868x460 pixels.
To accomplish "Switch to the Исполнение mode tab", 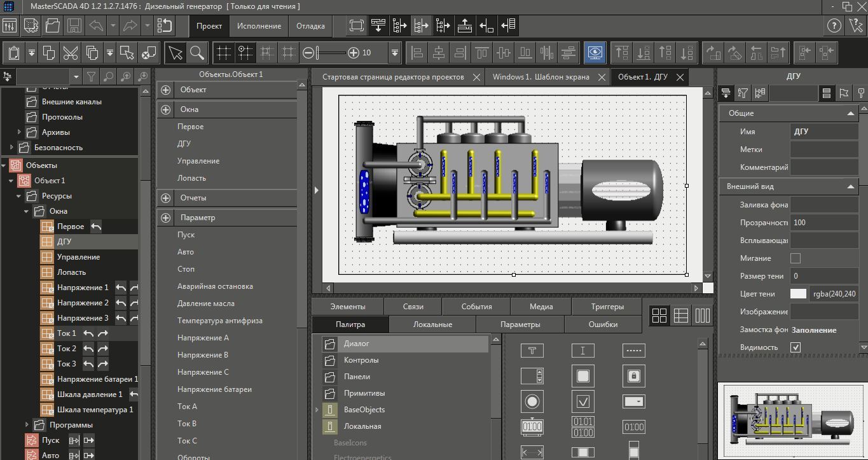I will 259,26.
